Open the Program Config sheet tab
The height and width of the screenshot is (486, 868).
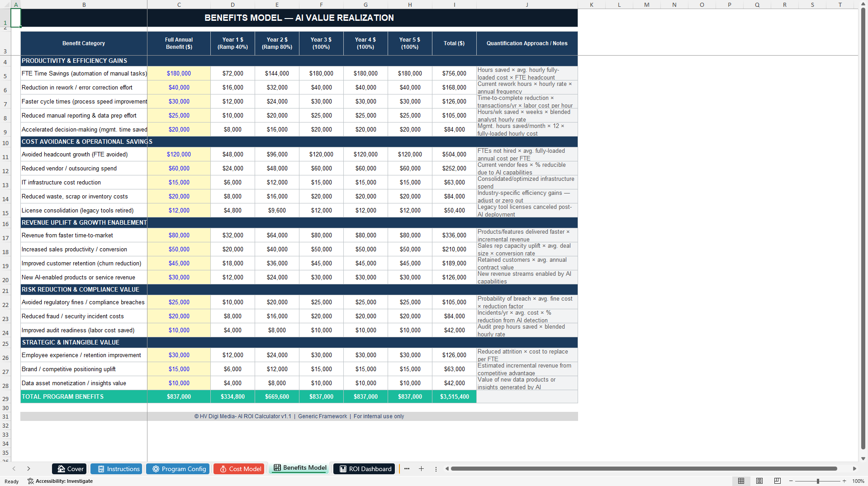point(179,469)
